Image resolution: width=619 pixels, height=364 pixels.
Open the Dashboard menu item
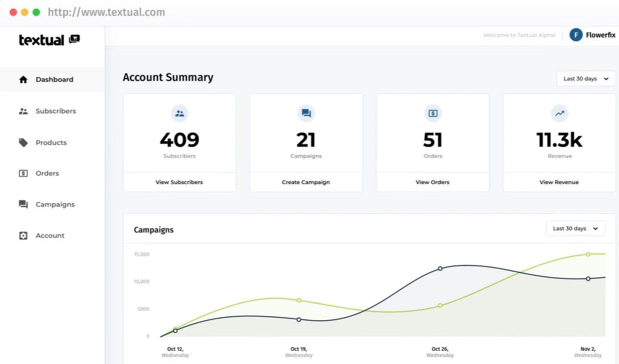(x=52, y=79)
